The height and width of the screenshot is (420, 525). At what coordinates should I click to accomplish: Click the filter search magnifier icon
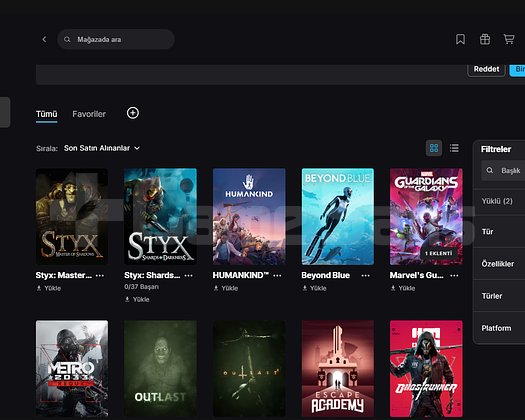490,170
